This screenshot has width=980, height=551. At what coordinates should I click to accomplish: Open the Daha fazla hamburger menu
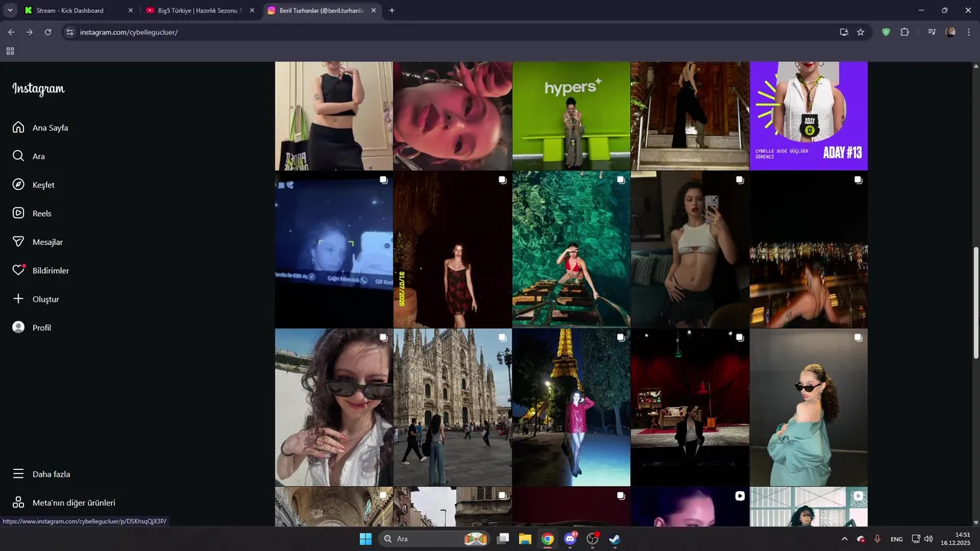point(18,474)
